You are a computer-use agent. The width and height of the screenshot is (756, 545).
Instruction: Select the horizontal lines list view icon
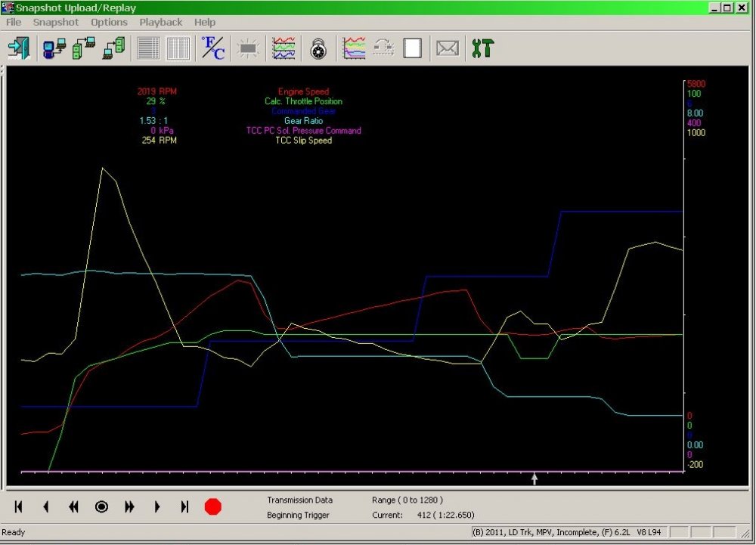(x=149, y=48)
